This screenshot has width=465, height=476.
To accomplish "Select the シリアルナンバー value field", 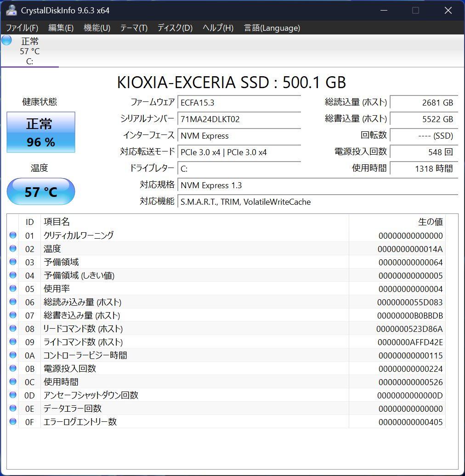I will click(x=239, y=119).
